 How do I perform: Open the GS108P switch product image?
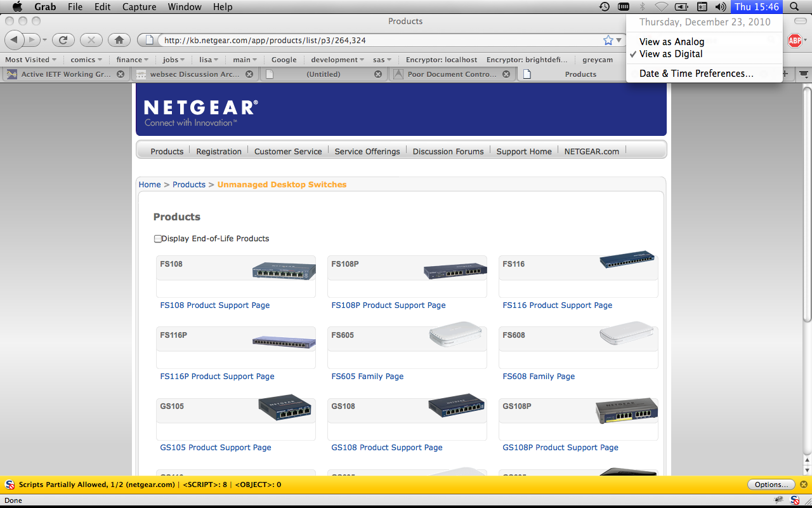(x=627, y=411)
